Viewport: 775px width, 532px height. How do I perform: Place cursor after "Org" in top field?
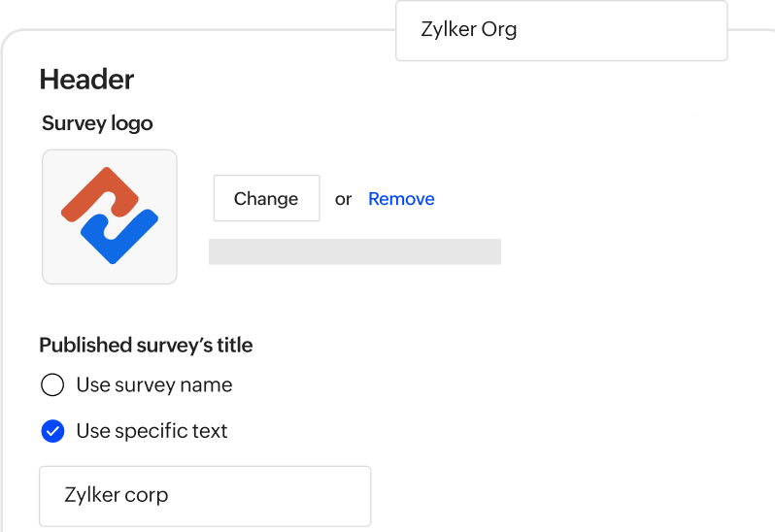519,30
